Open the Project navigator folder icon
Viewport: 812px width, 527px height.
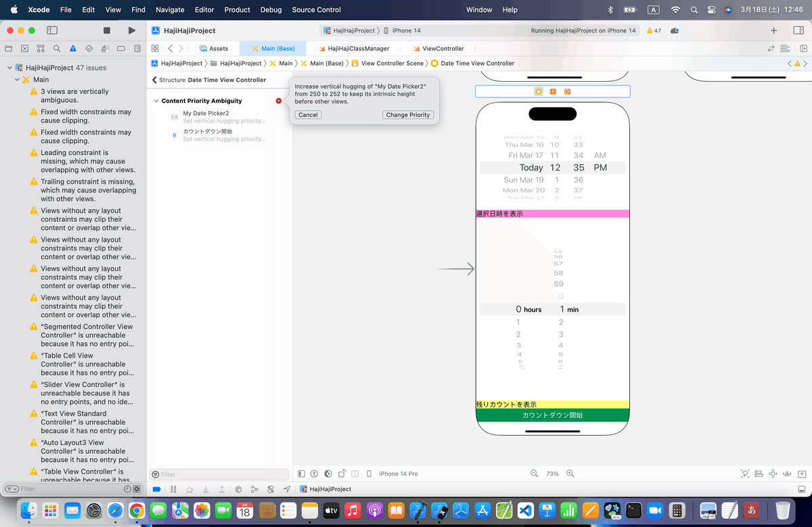point(9,49)
